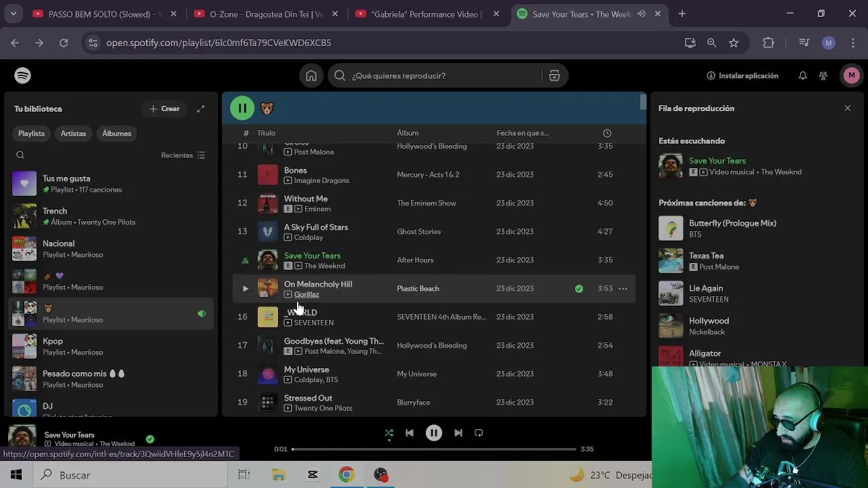Skip to next track
This screenshot has height=488, width=868.
click(x=458, y=432)
